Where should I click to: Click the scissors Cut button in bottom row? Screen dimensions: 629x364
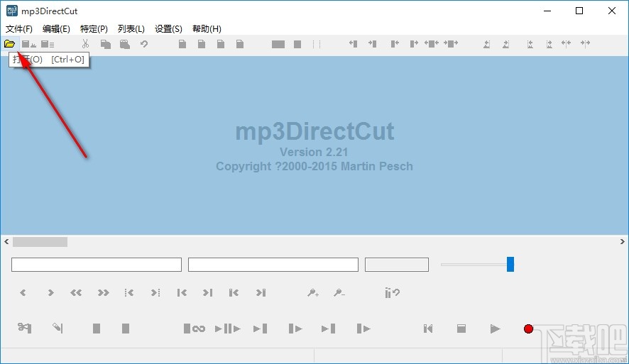click(24, 328)
